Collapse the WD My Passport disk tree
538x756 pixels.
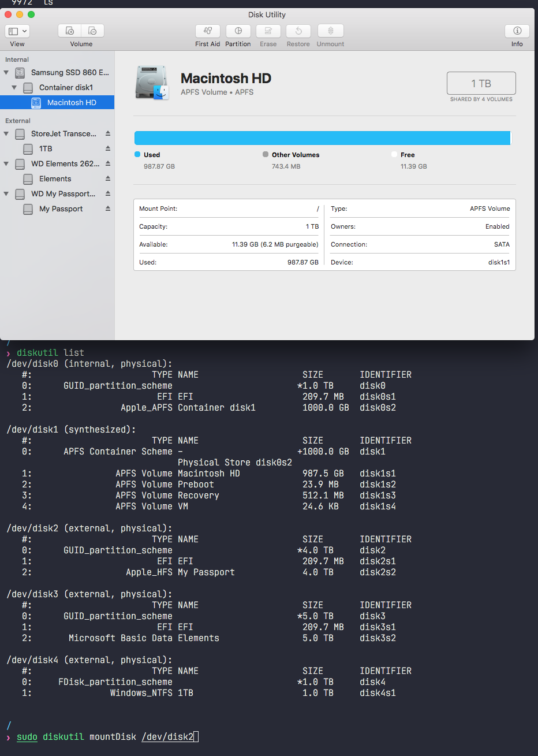tap(6, 194)
